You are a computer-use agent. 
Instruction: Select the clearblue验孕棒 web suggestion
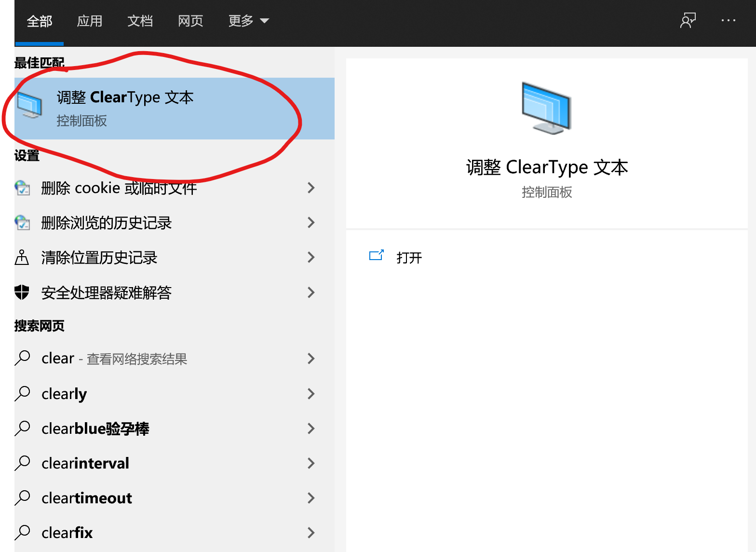click(x=175, y=428)
